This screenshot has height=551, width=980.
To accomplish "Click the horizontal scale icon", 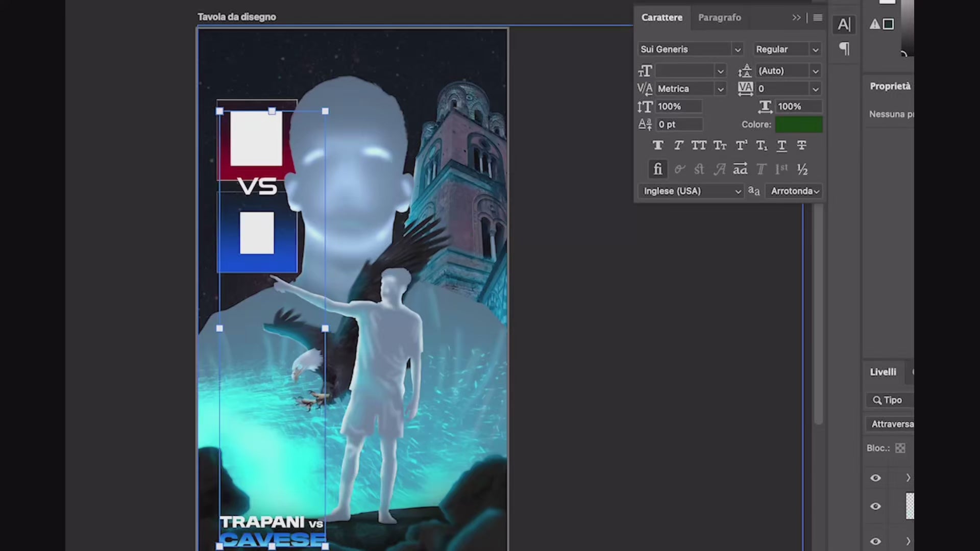I will click(x=765, y=107).
